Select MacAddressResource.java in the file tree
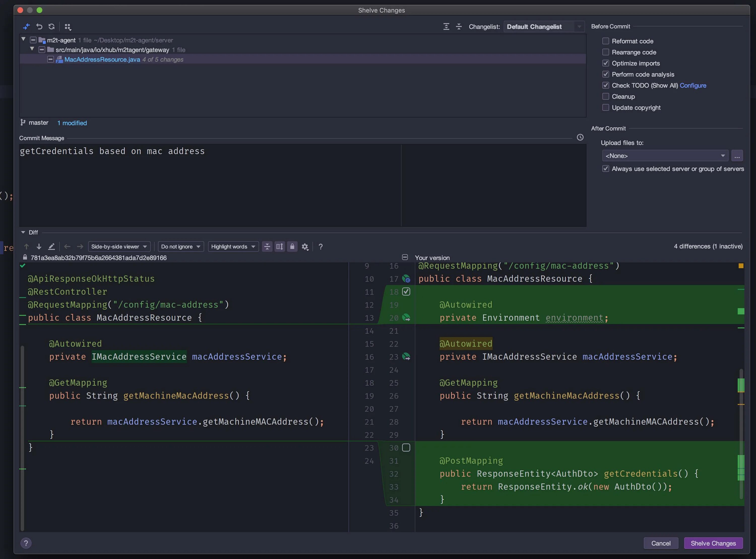Image resolution: width=756 pixels, height=559 pixels. [x=102, y=59]
